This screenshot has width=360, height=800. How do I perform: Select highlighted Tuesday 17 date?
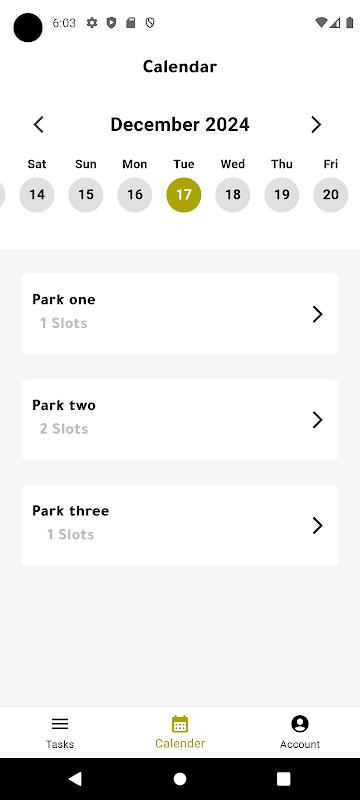[184, 194]
